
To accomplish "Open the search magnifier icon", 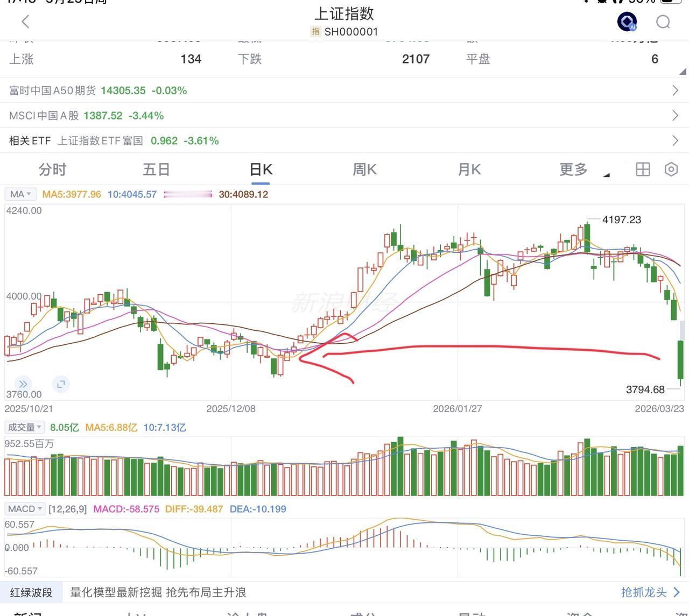I will [663, 22].
